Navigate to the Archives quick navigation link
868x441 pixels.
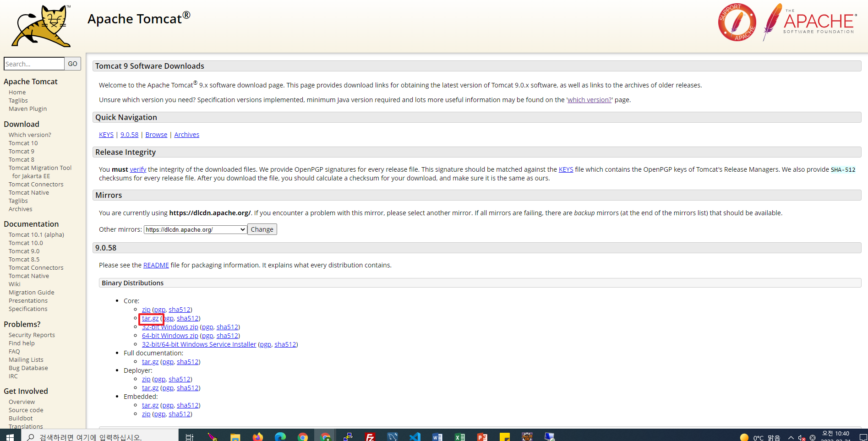186,134
